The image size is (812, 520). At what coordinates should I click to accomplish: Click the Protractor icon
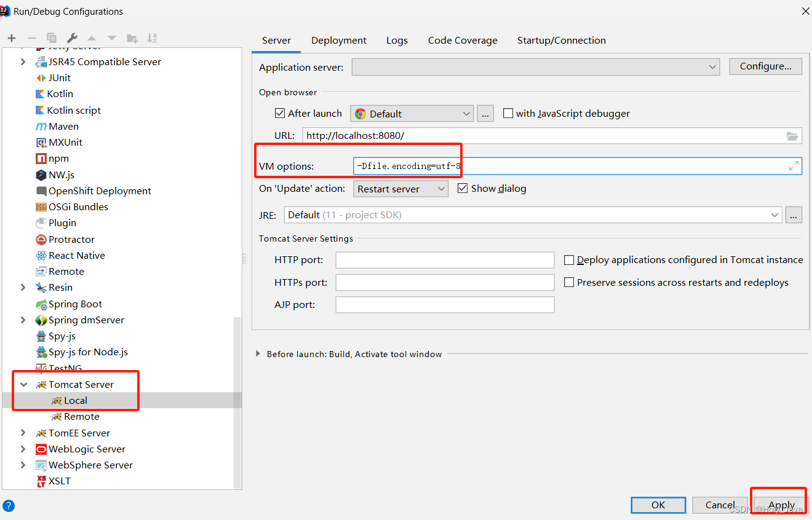41,240
